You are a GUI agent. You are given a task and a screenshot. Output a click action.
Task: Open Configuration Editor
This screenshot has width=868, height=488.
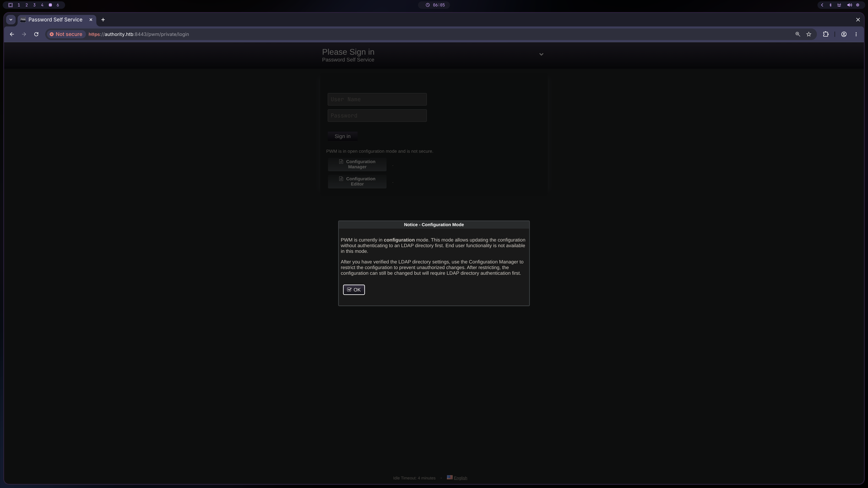click(357, 181)
